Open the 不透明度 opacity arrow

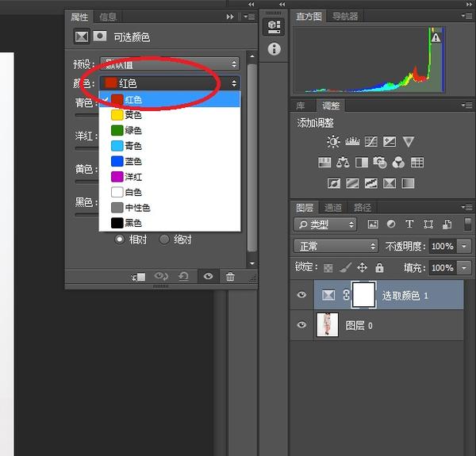464,246
